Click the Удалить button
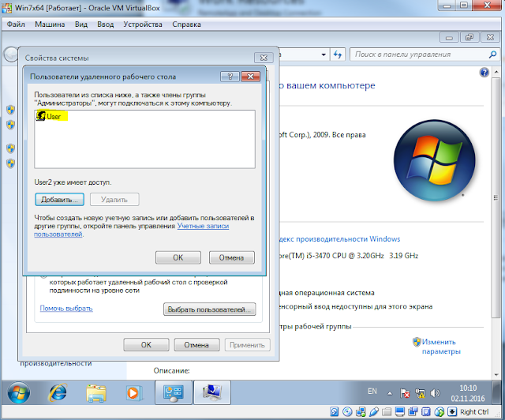The image size is (505, 420). [114, 200]
